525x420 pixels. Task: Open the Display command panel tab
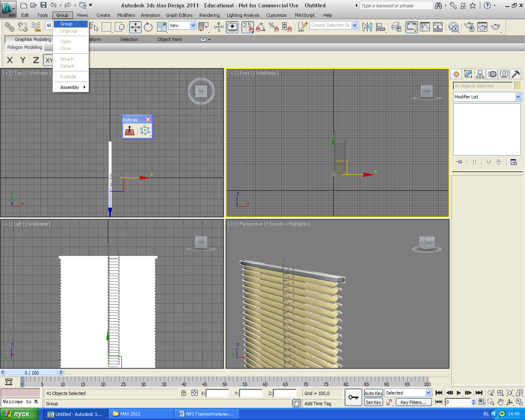(x=504, y=74)
